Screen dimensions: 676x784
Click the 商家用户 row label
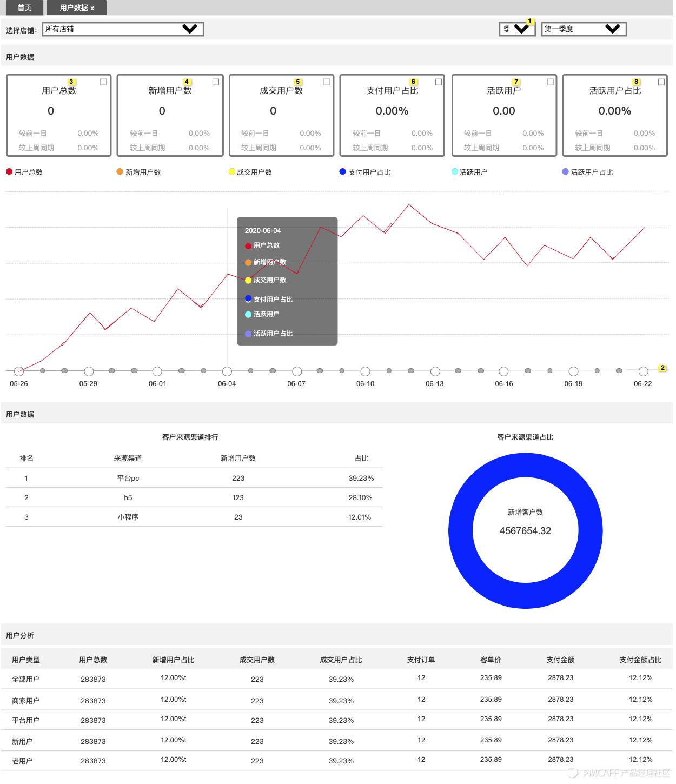click(x=25, y=701)
